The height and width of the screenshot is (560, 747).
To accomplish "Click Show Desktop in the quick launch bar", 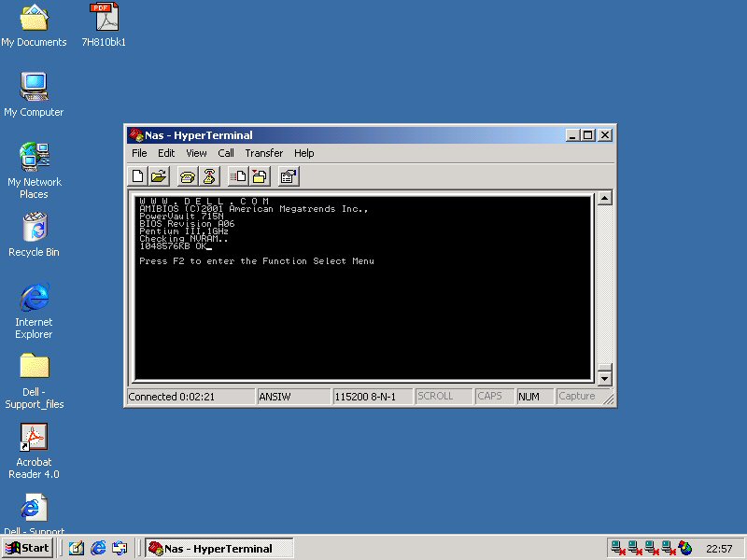I will click(77, 548).
